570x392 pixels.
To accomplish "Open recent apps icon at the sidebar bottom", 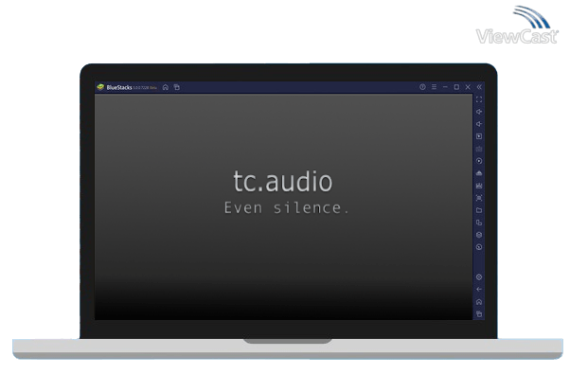I will [479, 313].
